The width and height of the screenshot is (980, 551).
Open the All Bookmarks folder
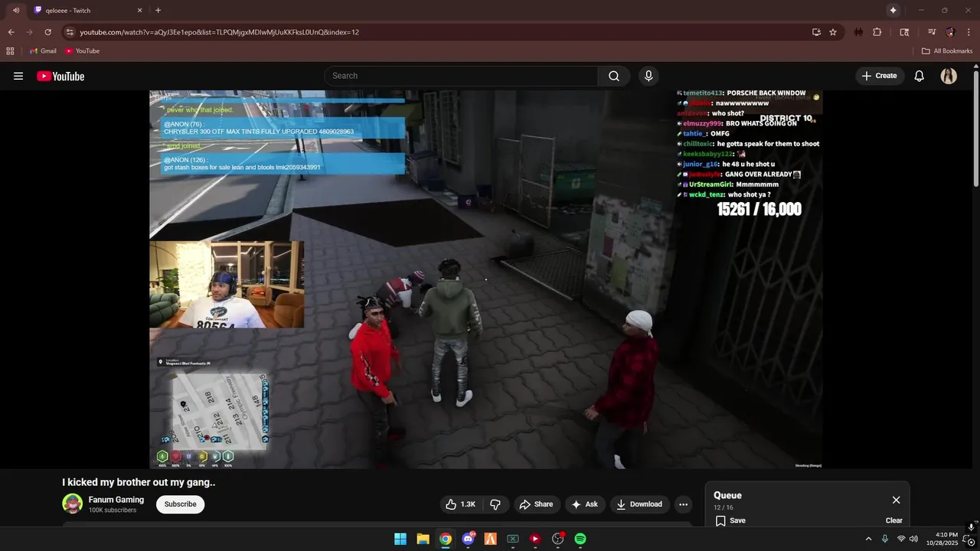click(x=947, y=51)
